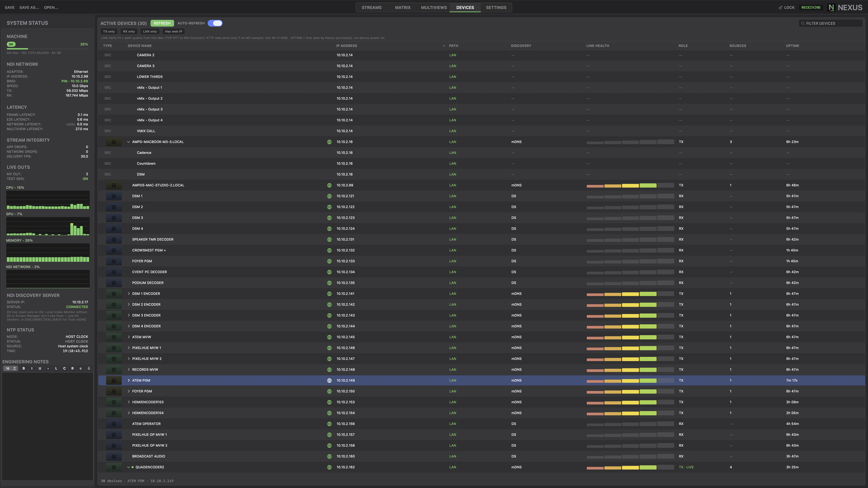Click the green Refresh button

[162, 23]
